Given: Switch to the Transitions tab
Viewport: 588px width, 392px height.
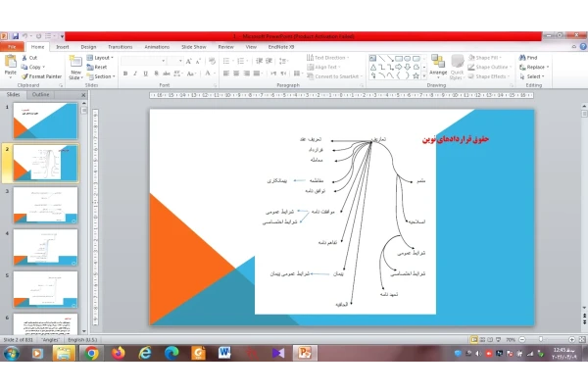Looking at the screenshot, I should (x=120, y=47).
